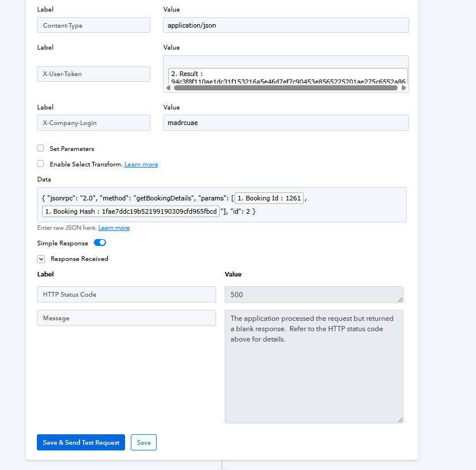476x470 pixels.
Task: Check the Enable Select Transform box
Action: (40, 164)
